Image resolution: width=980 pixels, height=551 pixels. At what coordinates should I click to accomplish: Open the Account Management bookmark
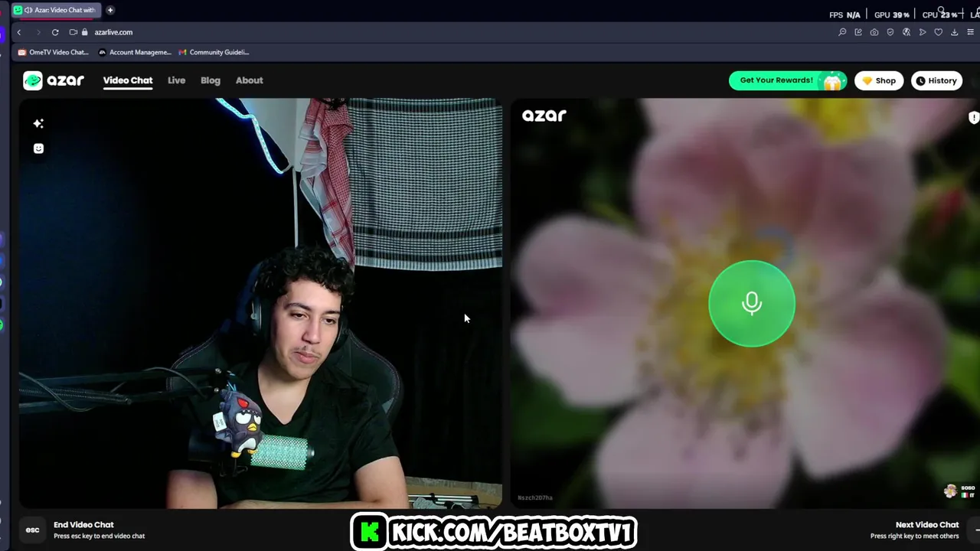point(135,52)
